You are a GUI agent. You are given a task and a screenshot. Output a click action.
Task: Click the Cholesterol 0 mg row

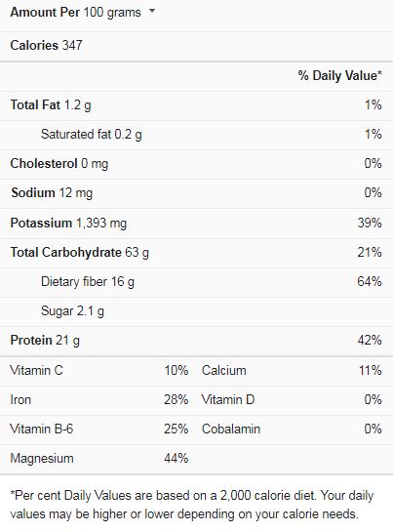196,164
